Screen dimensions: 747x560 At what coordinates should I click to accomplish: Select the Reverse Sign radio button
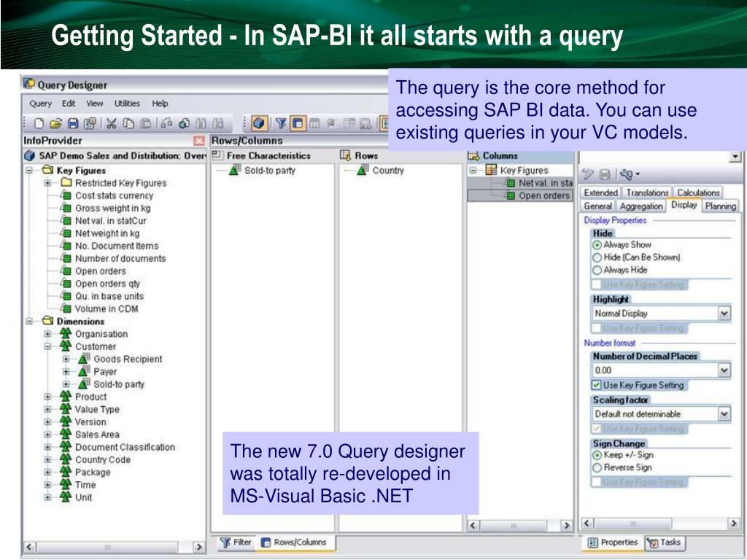(597, 467)
